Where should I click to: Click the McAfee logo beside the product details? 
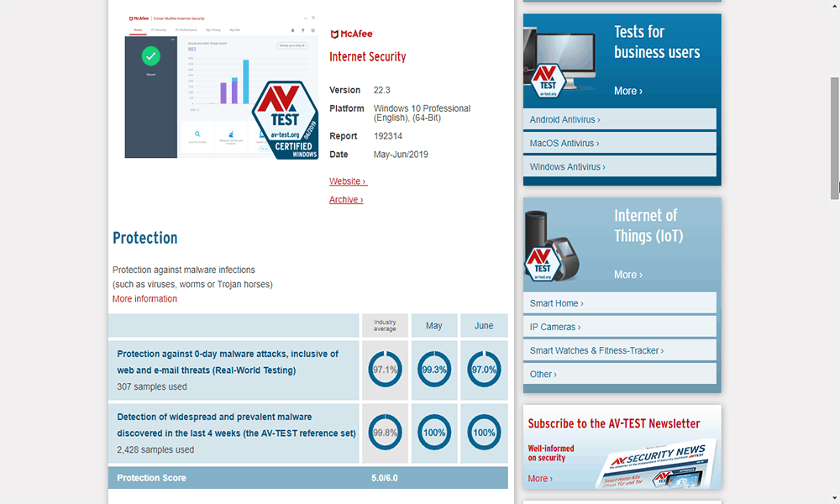tap(351, 34)
